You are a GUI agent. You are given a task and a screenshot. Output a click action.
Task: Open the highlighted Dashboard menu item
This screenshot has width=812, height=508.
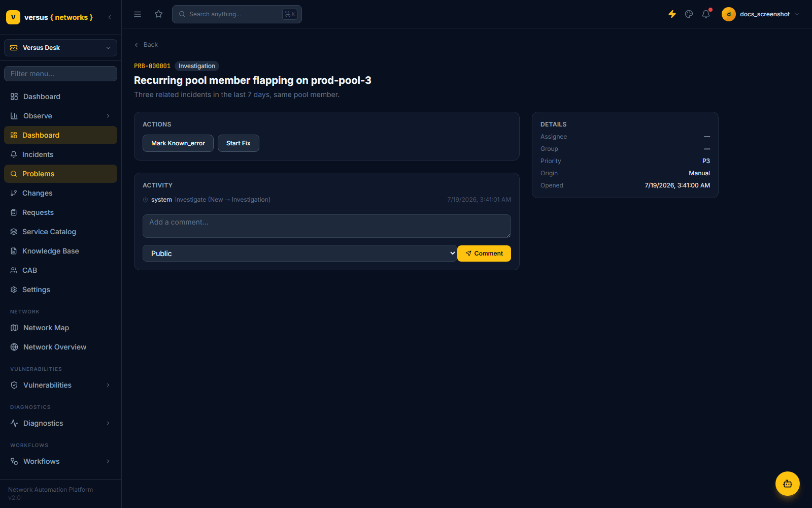[60, 135]
